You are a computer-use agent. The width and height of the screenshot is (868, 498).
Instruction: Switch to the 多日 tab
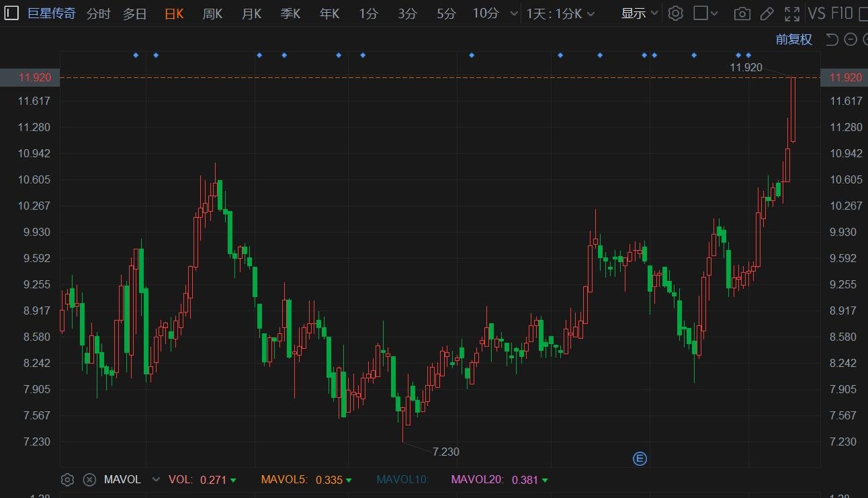tap(134, 13)
